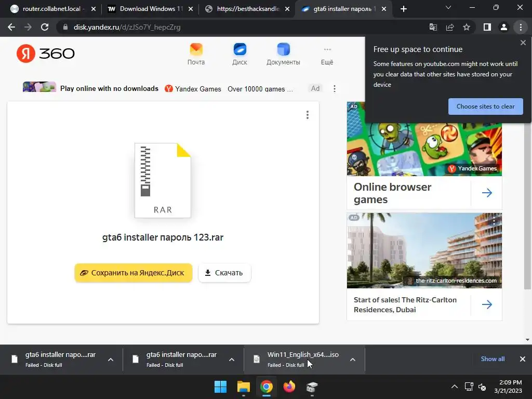Expand Win11_English_x64 iso download options
532x399 pixels.
coord(353,360)
